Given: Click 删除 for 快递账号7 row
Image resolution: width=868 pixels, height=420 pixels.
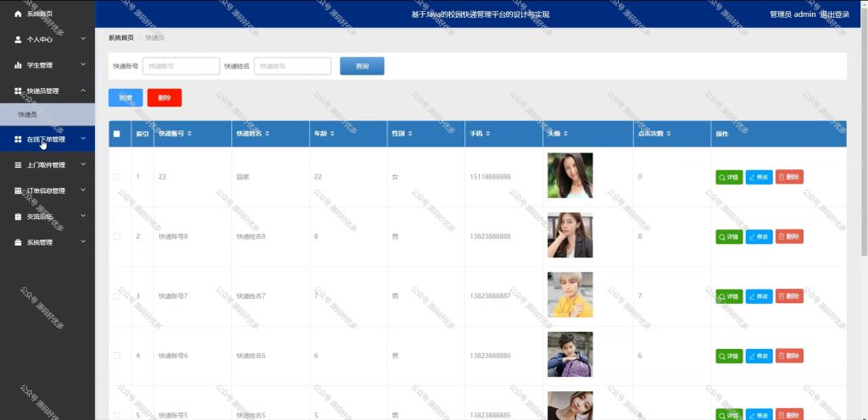Looking at the screenshot, I should (789, 296).
